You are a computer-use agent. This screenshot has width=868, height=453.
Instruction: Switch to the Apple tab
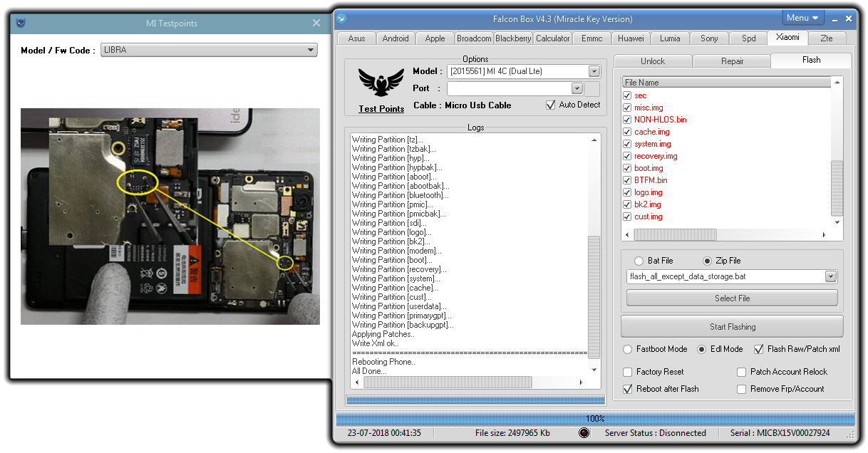pos(435,38)
